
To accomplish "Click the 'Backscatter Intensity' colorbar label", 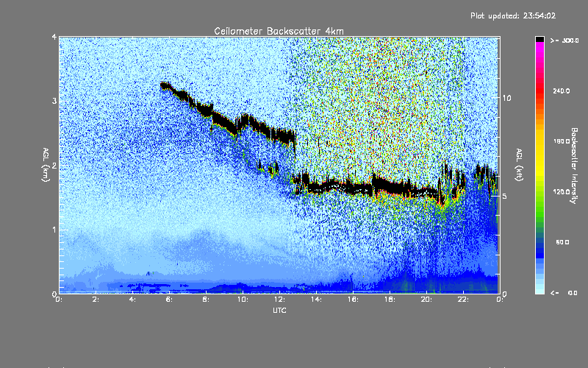I will tap(574, 166).
